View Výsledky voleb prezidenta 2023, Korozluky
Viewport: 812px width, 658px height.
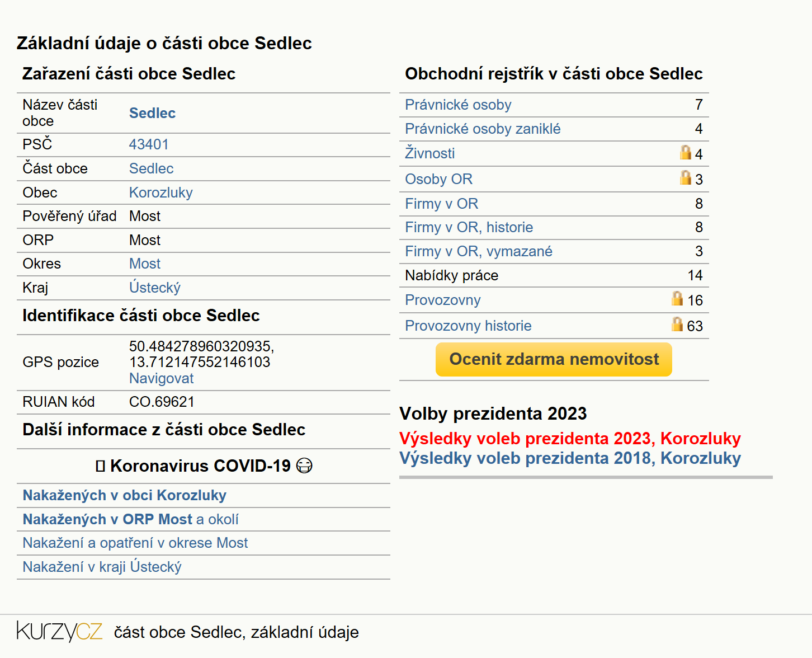570,438
